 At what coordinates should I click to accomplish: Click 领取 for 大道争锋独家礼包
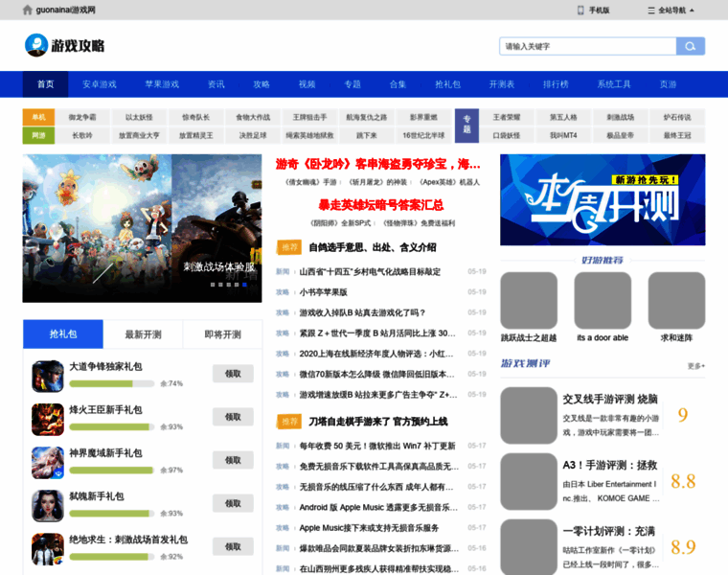(x=233, y=374)
